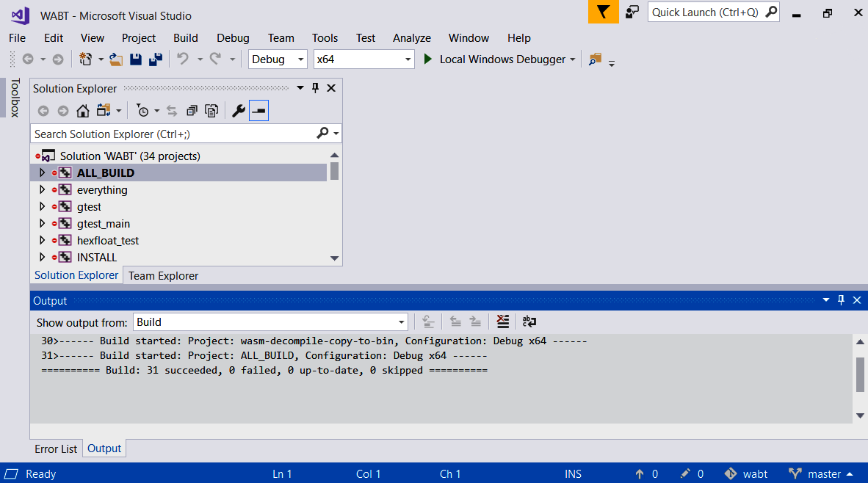Toggle word wrap in Output panel
This screenshot has height=483, width=868.
(529, 322)
